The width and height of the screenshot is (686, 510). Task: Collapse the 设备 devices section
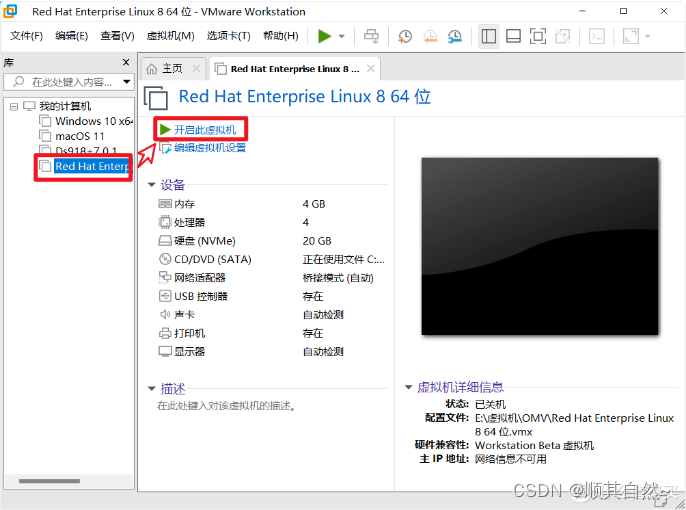151,185
